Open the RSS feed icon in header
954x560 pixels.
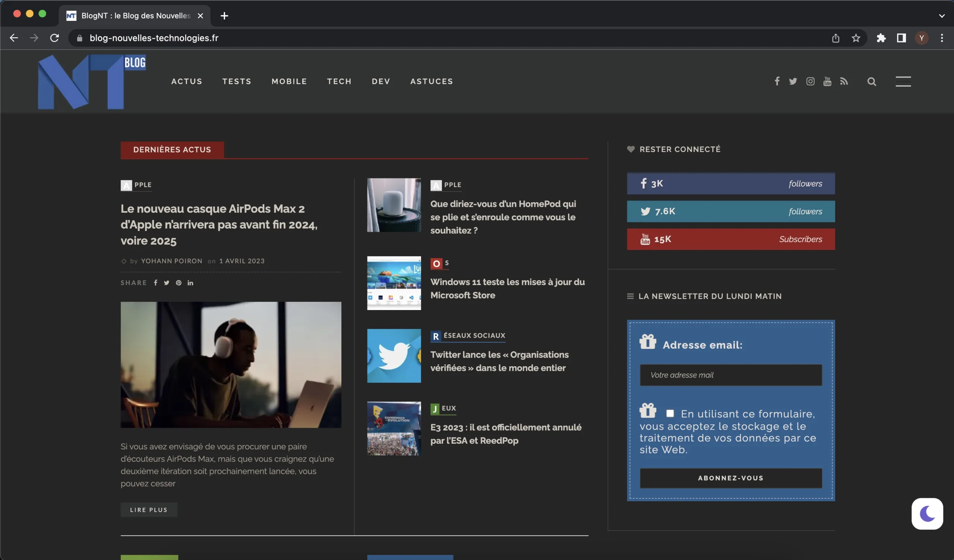point(844,81)
